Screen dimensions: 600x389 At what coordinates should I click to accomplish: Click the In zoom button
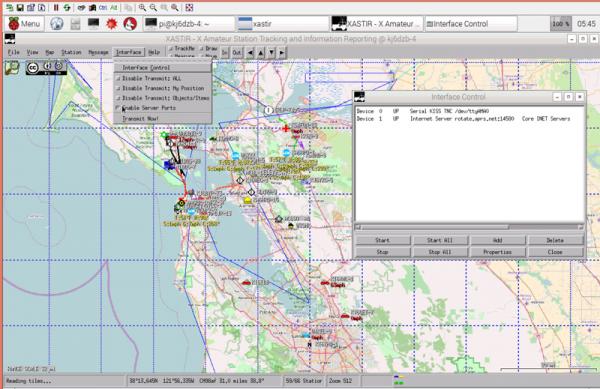pyautogui.click(x=225, y=53)
